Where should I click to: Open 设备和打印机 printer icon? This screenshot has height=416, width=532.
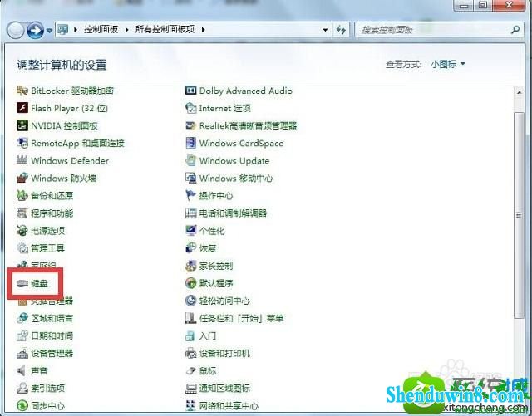[x=190, y=353]
